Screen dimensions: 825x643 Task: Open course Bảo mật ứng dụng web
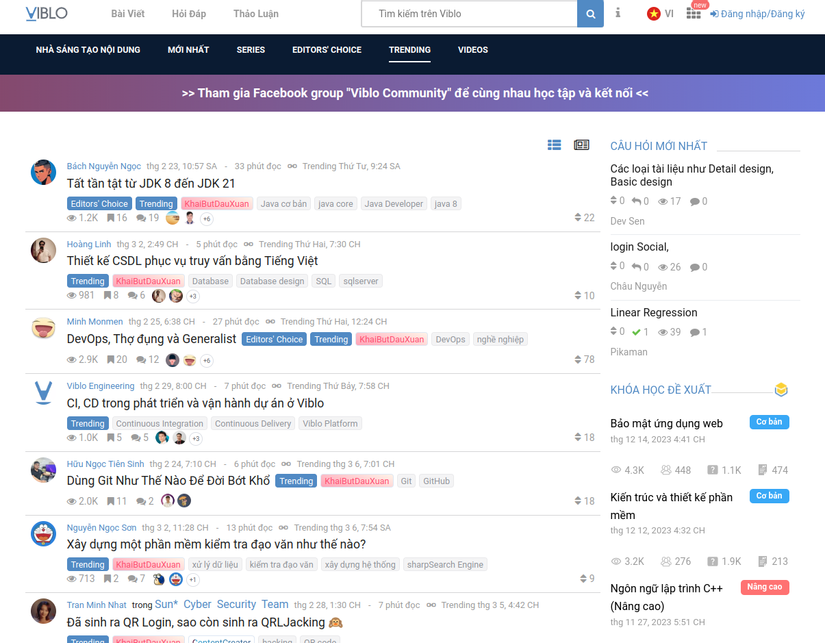pyautogui.click(x=666, y=424)
